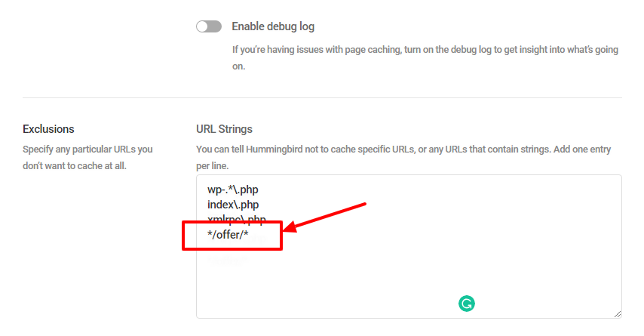Screen dimensions: 644x336
Task: Place cursor on xmlrpc\.php line
Action: 237,219
